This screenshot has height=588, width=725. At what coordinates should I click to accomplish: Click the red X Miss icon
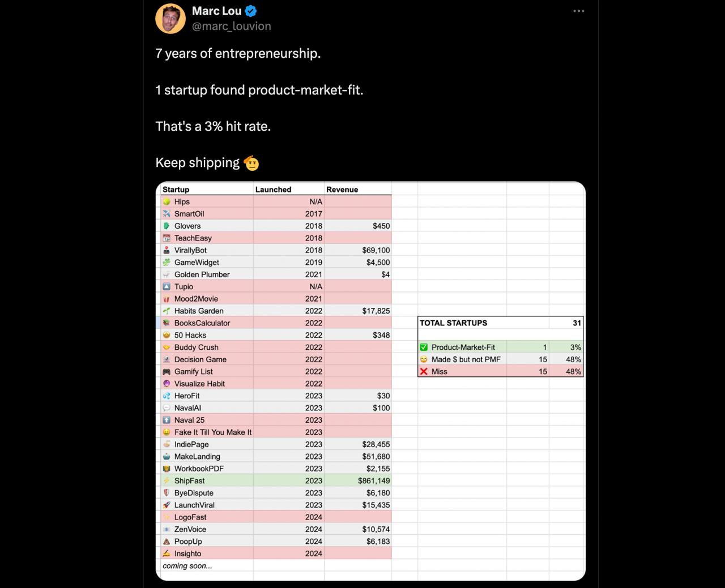click(424, 372)
